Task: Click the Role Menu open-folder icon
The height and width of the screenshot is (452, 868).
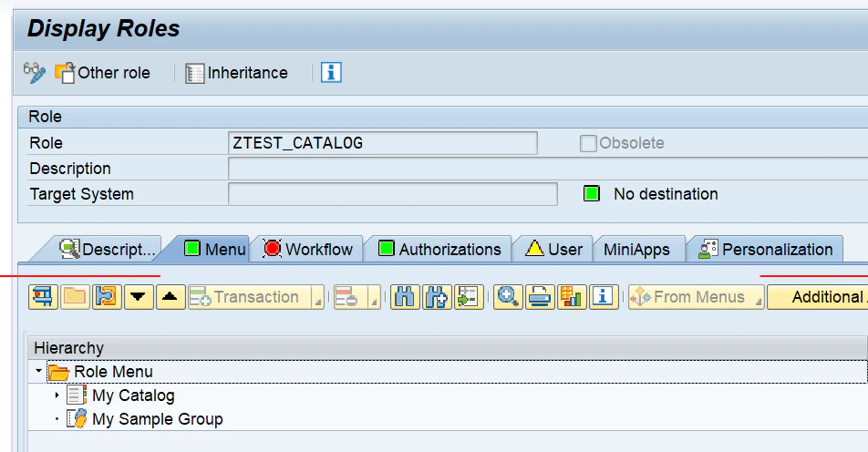Action: (x=58, y=373)
